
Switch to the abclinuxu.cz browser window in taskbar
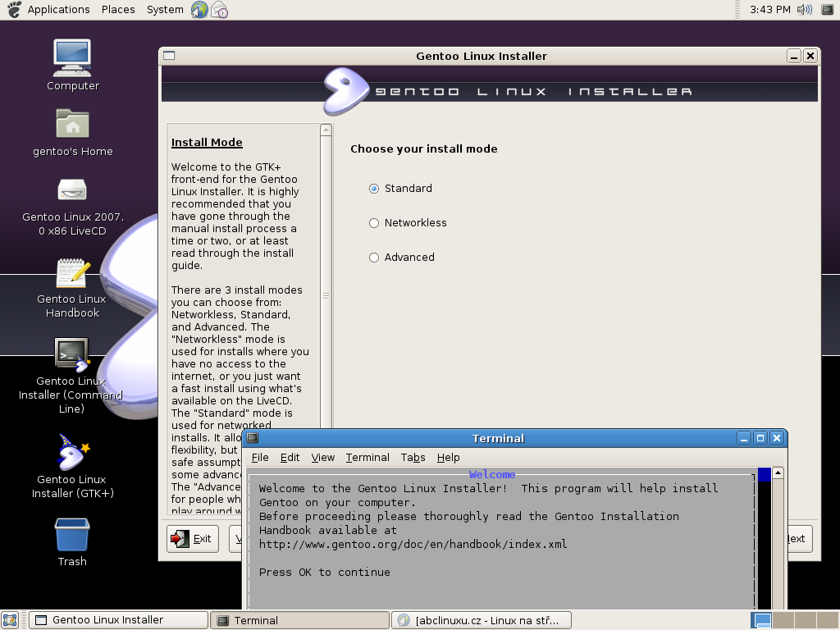[482, 620]
